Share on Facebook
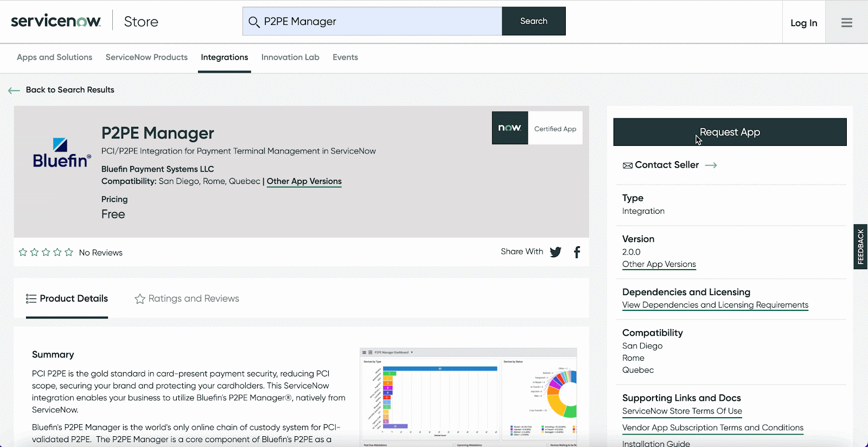The width and height of the screenshot is (868, 447). pyautogui.click(x=577, y=252)
